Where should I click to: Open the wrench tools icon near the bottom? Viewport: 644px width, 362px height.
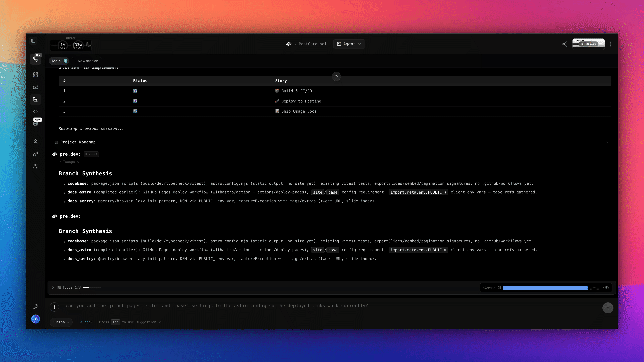[x=36, y=307]
